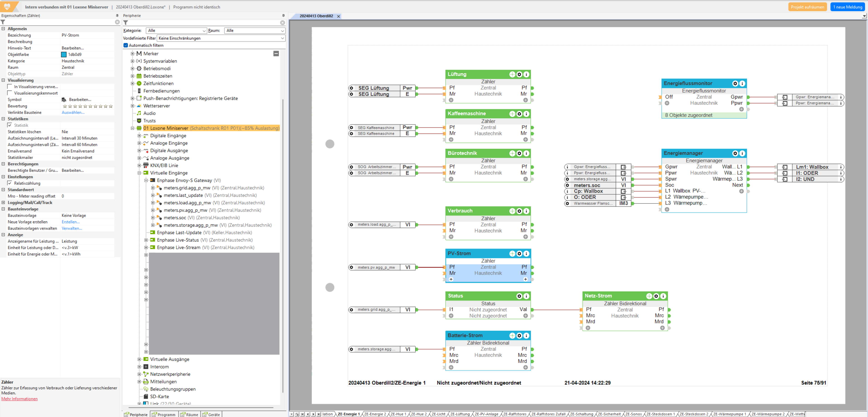Jump to first page tab arrow
This screenshot has height=417, width=868.
point(302,414)
